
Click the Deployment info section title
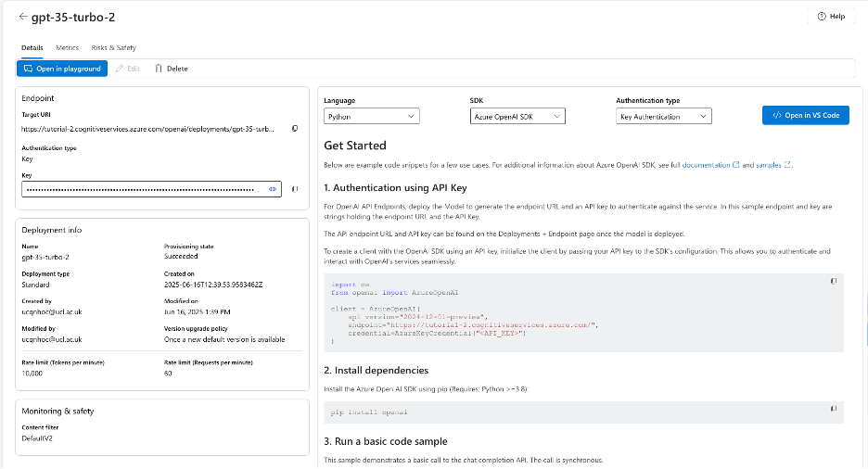click(x=52, y=230)
